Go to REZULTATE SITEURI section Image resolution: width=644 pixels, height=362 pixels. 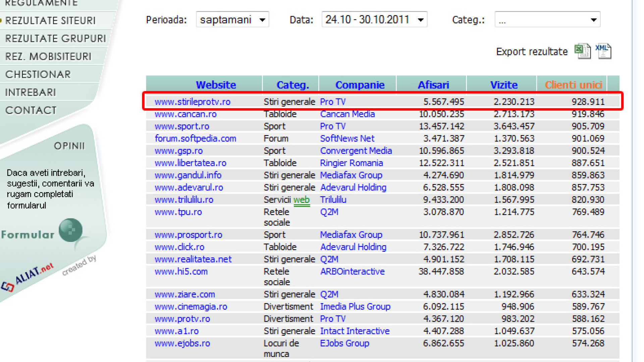point(50,20)
